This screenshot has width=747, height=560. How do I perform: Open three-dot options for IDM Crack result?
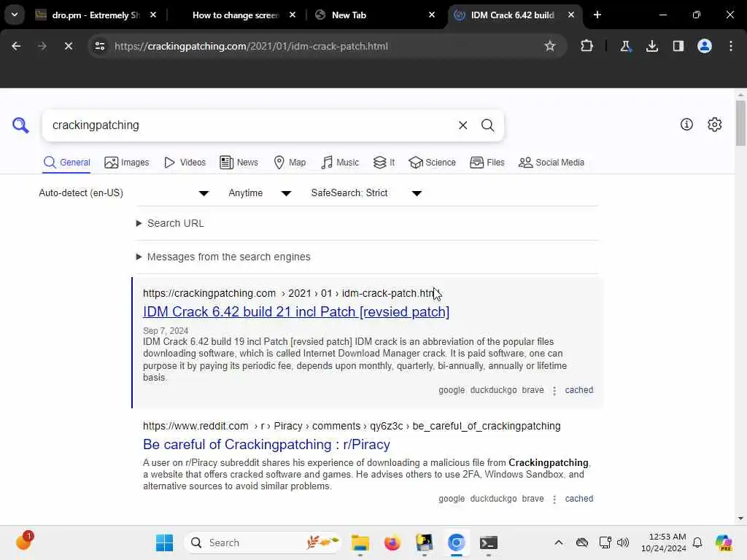pyautogui.click(x=554, y=391)
